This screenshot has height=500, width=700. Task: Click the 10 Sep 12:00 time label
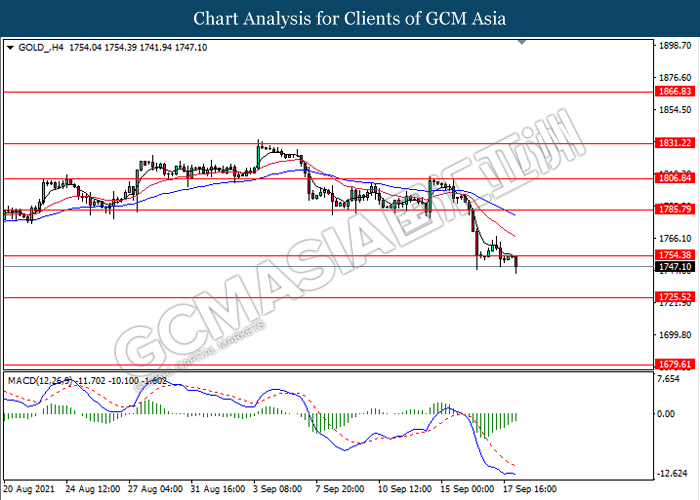pos(405,489)
